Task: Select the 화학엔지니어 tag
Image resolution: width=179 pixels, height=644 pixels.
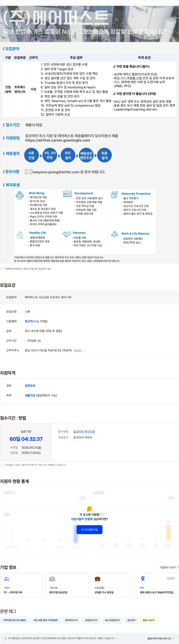Action: (71, 620)
